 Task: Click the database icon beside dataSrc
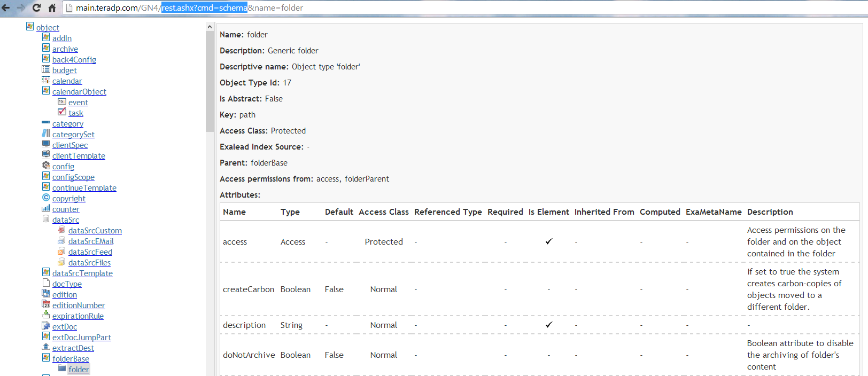pyautogui.click(x=46, y=219)
